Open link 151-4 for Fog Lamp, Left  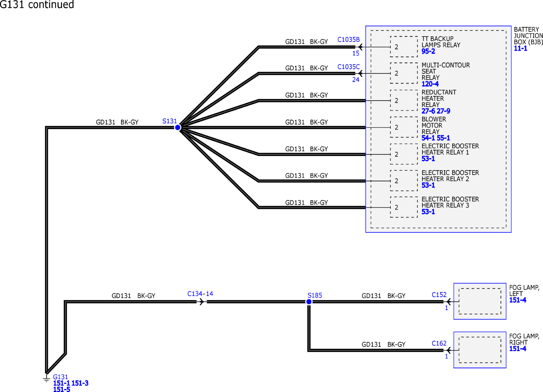[x=518, y=300]
